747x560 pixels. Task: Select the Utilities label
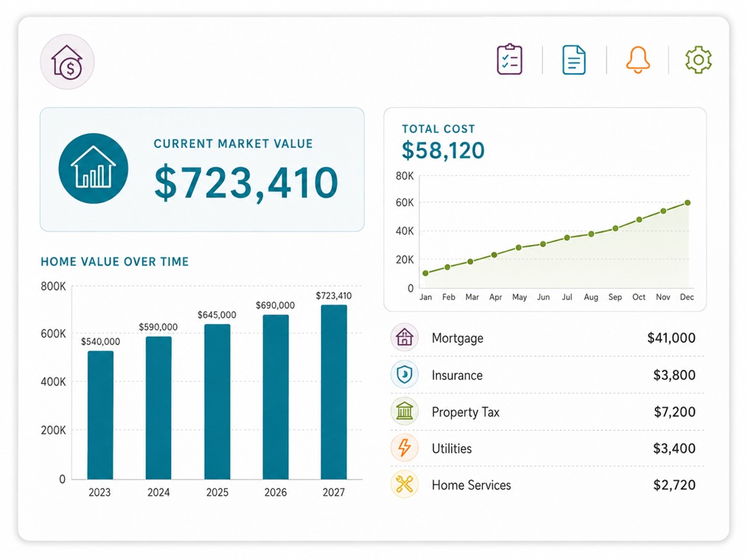(452, 449)
